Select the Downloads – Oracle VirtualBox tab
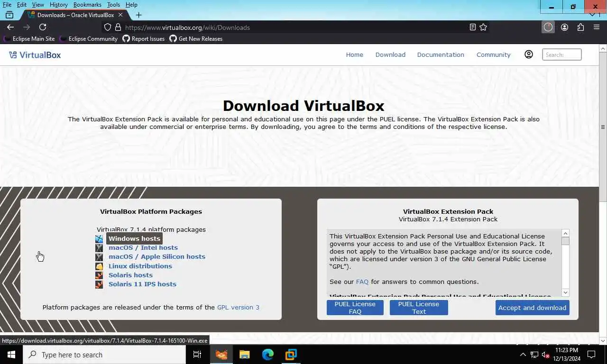This screenshot has width=607, height=364. click(x=75, y=15)
